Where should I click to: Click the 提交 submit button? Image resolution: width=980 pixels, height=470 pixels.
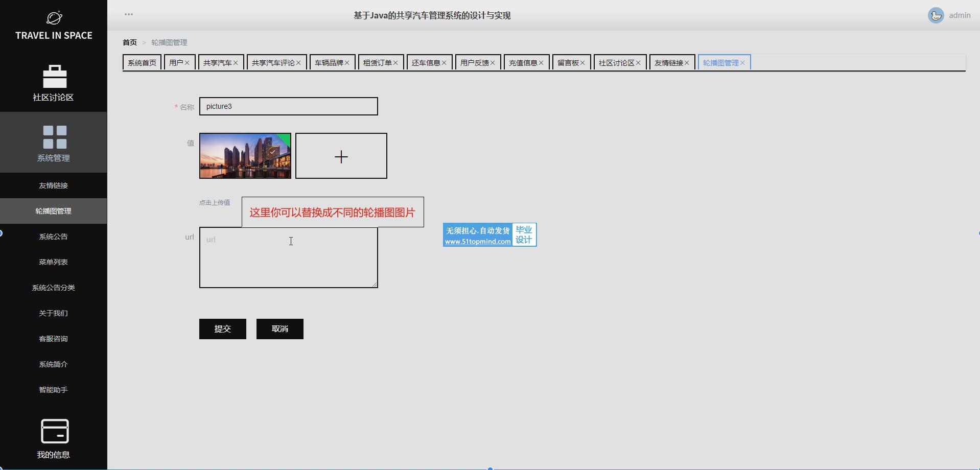pos(223,329)
